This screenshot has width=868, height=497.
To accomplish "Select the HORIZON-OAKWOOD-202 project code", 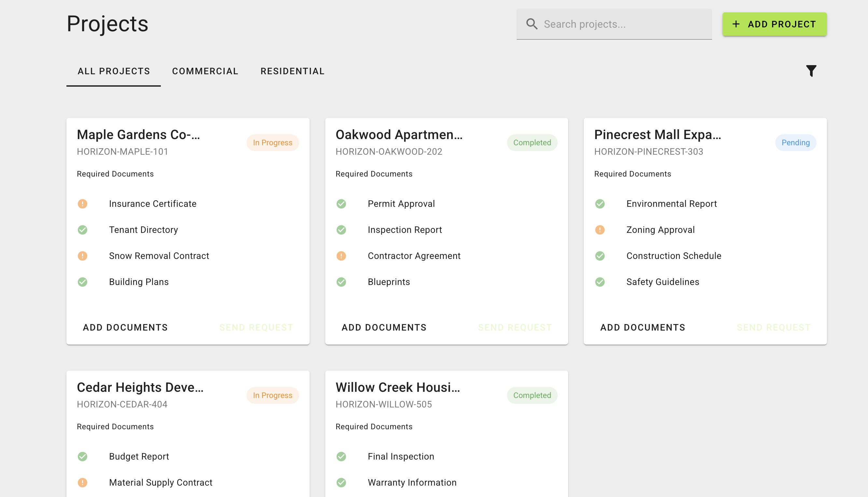I will (389, 151).
